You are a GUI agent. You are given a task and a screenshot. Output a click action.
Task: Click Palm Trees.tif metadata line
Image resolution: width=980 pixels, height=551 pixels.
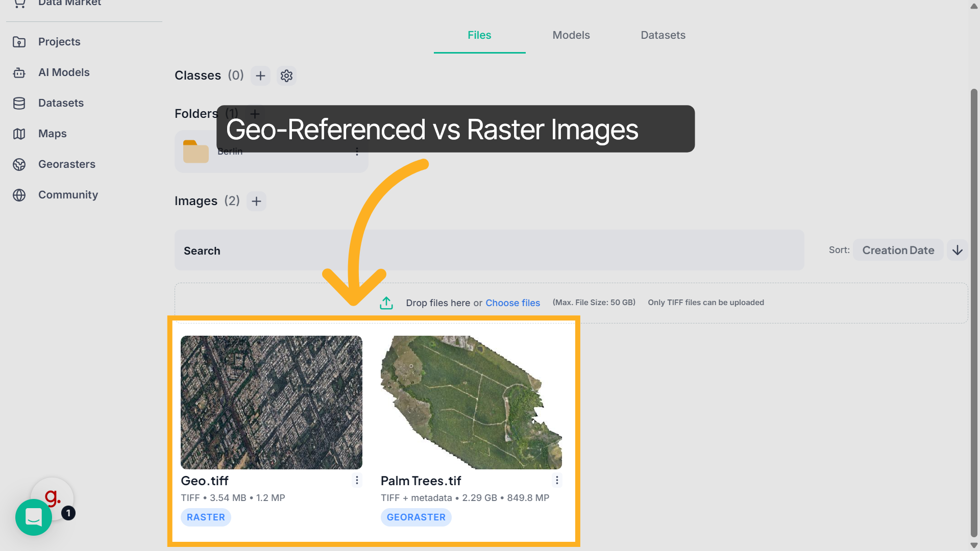[x=465, y=498]
